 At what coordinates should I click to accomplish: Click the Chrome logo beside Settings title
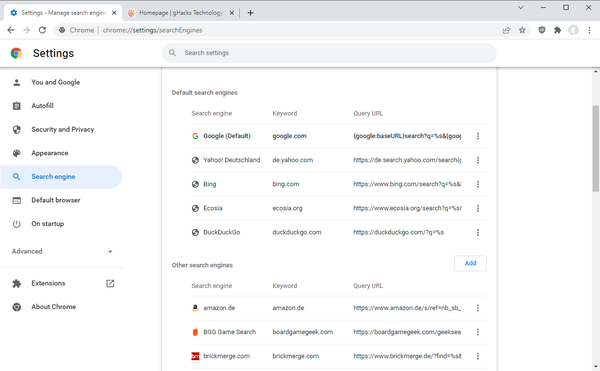[x=16, y=53]
